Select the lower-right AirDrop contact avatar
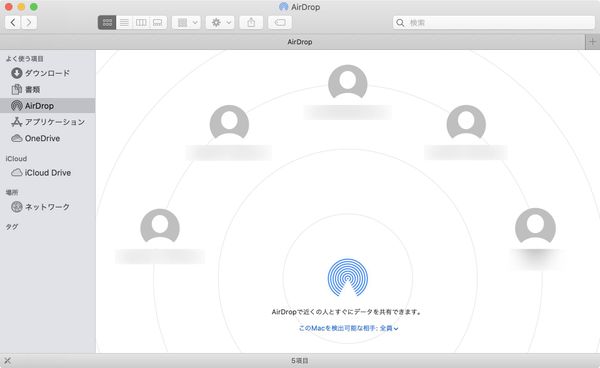The image size is (600, 368). (x=535, y=226)
